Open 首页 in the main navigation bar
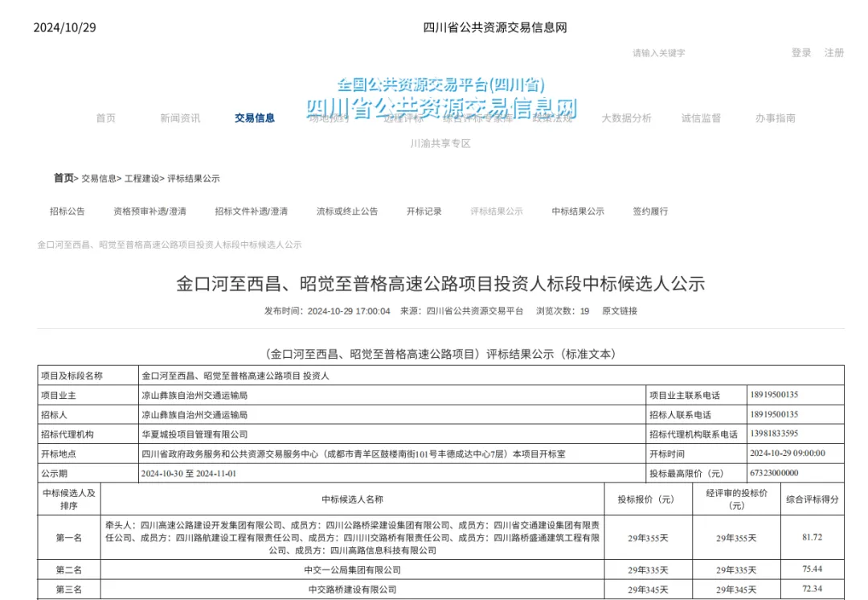 [x=106, y=118]
